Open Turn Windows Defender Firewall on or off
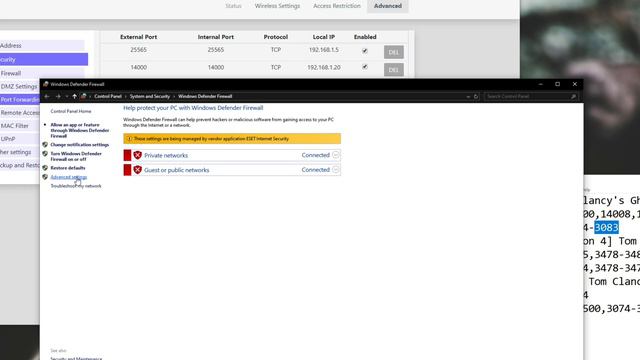The height and width of the screenshot is (360, 640). 76,156
